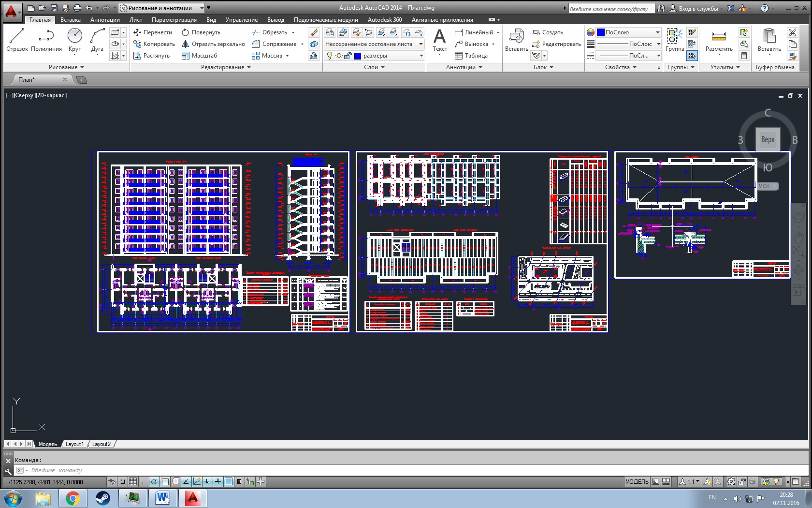Click the МСК coordinate system button
Screen dimensions: 812x508
(x=767, y=186)
